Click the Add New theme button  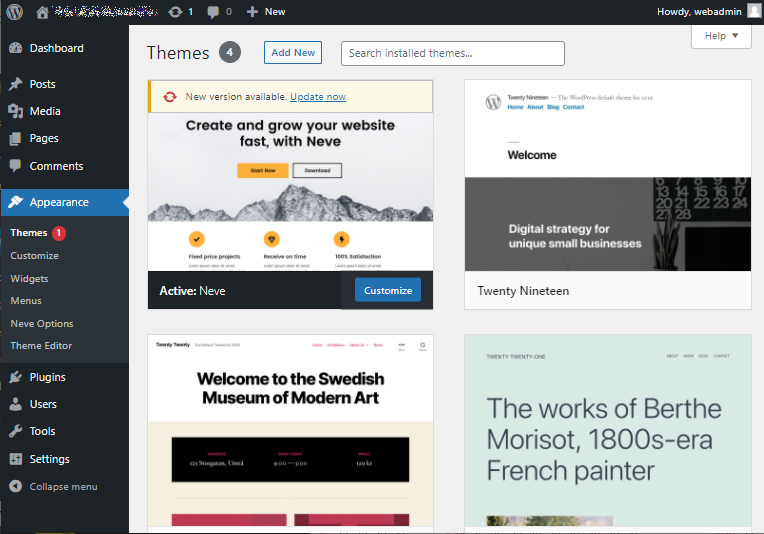tap(293, 53)
